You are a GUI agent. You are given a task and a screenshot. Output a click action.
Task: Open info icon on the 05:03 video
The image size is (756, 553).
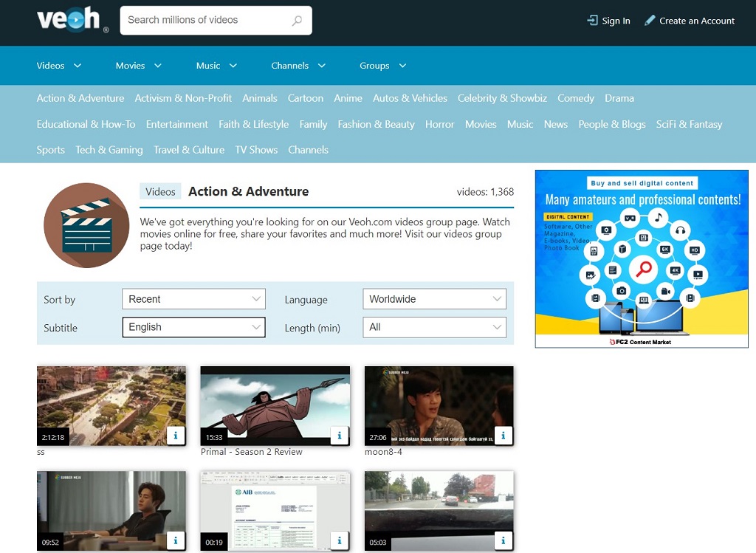[504, 540]
